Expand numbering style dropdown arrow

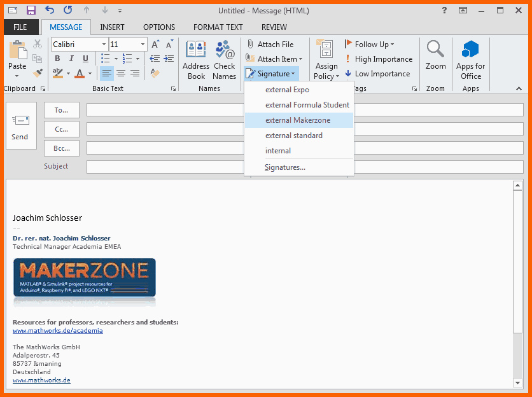(x=137, y=59)
